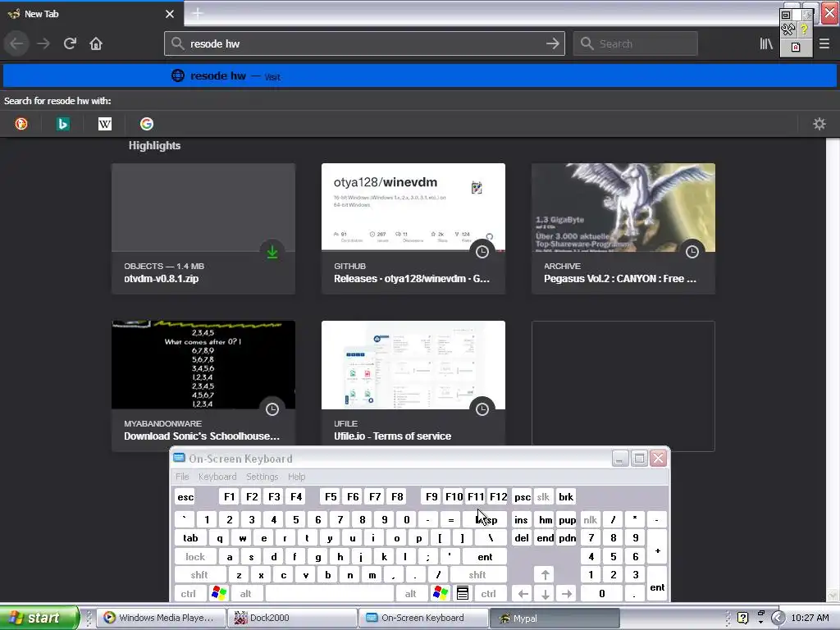Viewport: 840px width, 630px height.
Task: Toggle the left shft key
Action: tap(199, 575)
